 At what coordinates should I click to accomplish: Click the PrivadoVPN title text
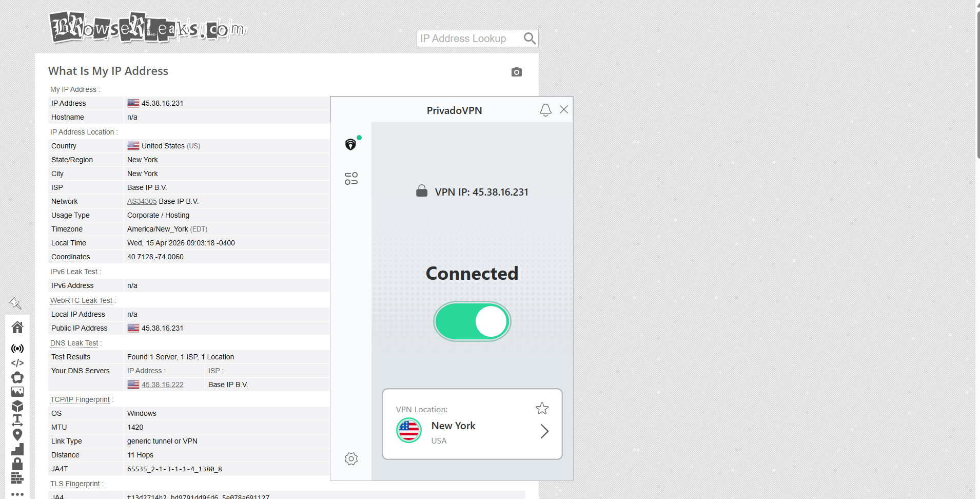[x=455, y=110]
